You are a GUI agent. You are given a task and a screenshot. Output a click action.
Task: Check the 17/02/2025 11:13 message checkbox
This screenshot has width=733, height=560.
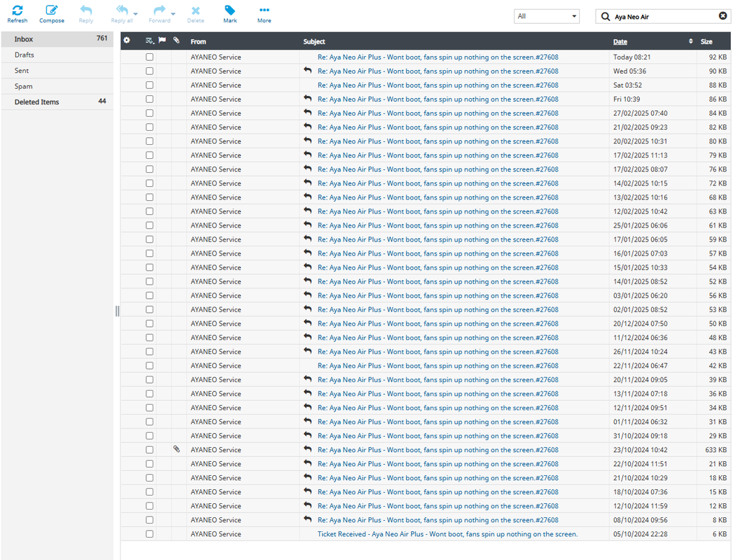(x=150, y=155)
